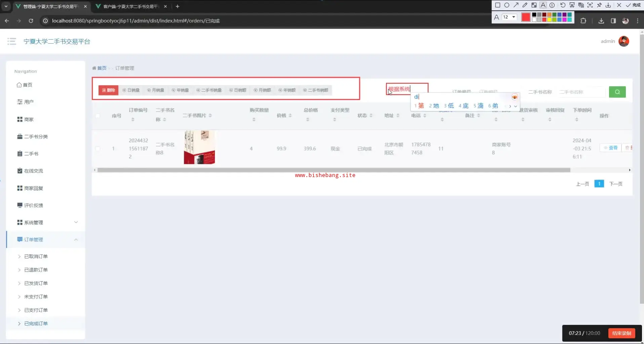Image resolution: width=644 pixels, height=344 pixels.
Task: Check the checkbox for order row 1
Action: [x=97, y=148]
